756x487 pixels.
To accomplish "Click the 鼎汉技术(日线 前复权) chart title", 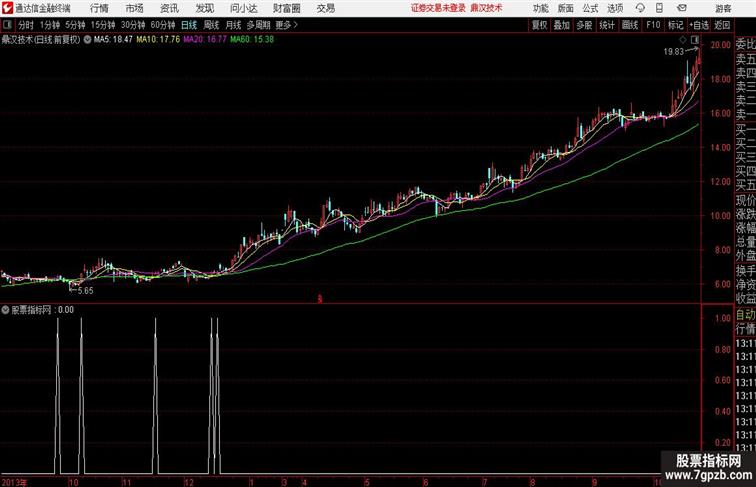I will pos(40,40).
